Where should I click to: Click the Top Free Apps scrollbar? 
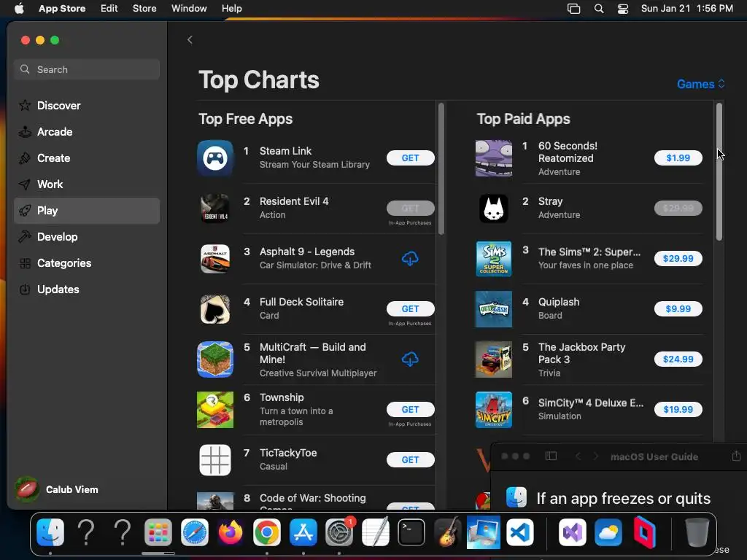point(441,169)
